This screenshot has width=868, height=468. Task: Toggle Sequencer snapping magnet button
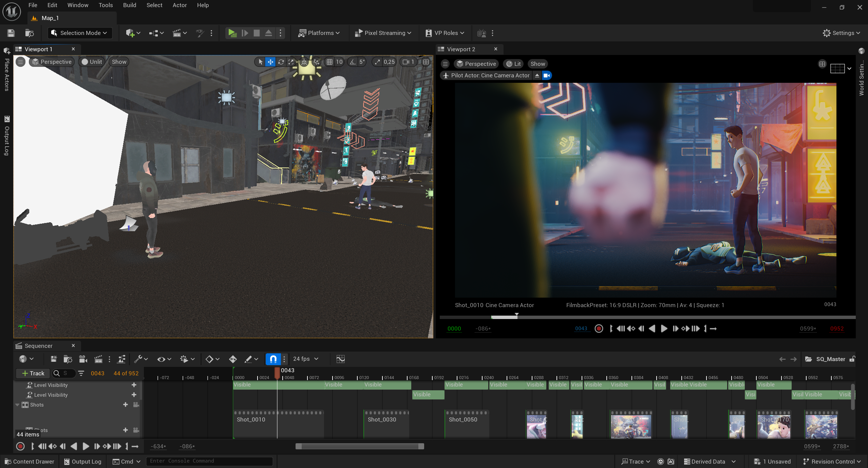coord(273,359)
